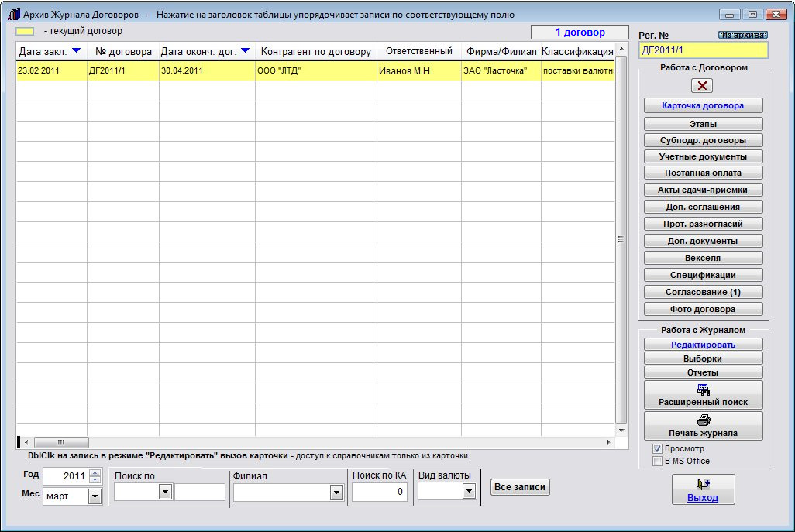Viewport: 795px width, 532px height.
Task: Click the printer icon for Печать журнала
Action: click(x=704, y=420)
